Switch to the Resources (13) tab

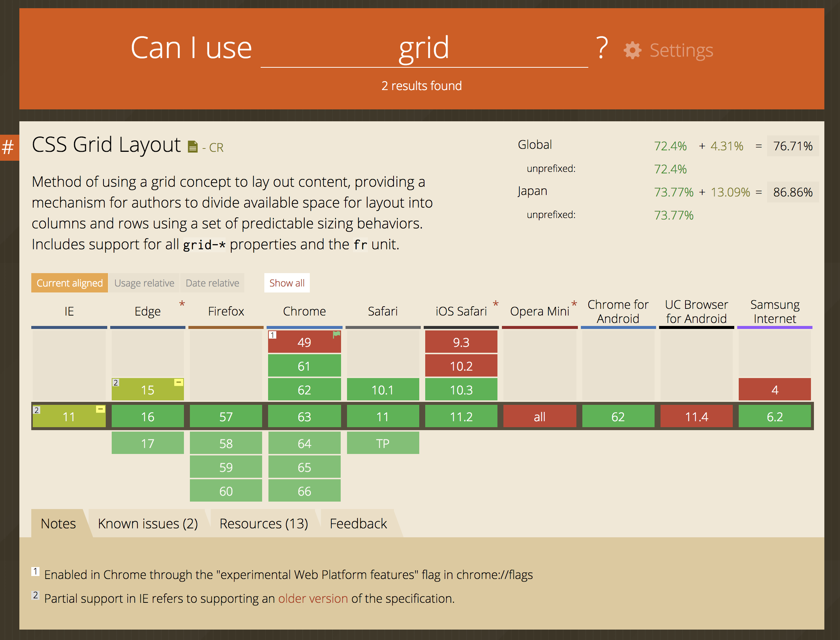[x=264, y=524]
